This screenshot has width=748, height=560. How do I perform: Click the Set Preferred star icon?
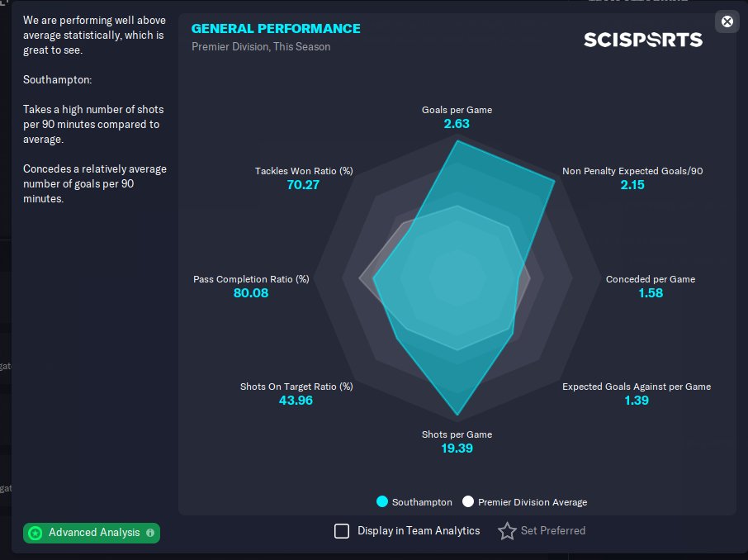click(x=507, y=531)
